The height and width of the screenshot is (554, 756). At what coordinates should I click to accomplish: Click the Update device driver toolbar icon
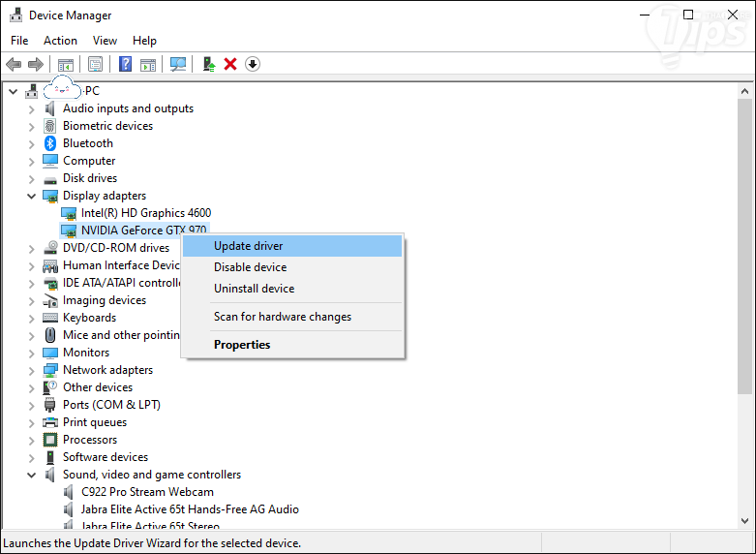tap(209, 64)
